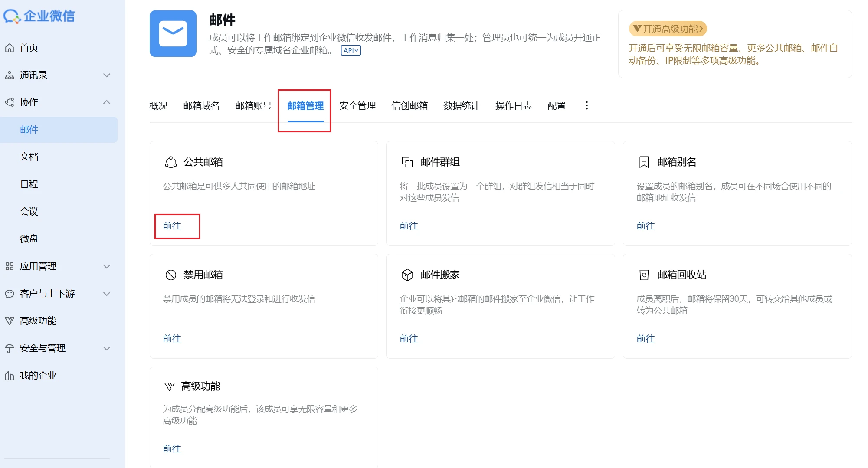This screenshot has height=468, width=868.
Task: Click the 公共邮箱 shared mailbox icon
Action: [170, 162]
